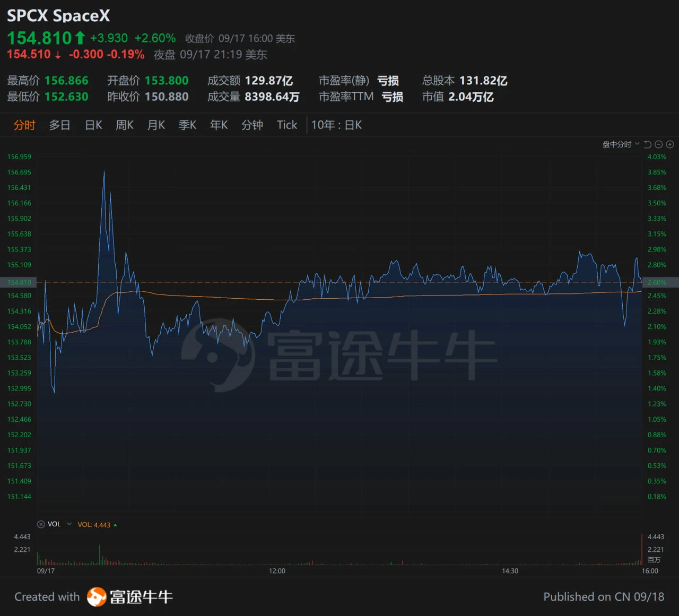Image resolution: width=679 pixels, height=616 pixels.
Task: Show the 月K chart tab
Action: [156, 125]
